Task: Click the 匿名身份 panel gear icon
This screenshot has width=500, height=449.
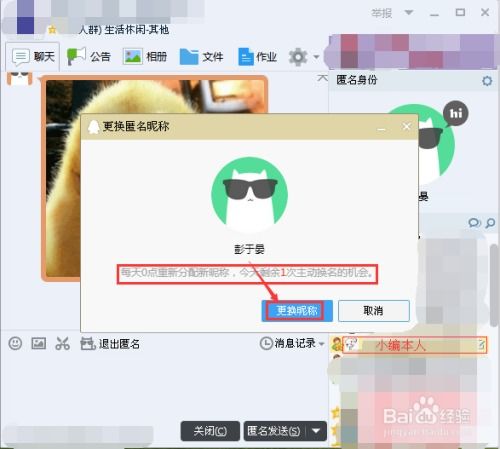Action: click(x=487, y=81)
